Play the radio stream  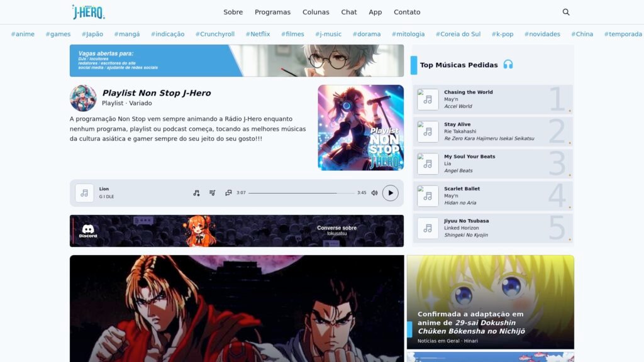tap(390, 193)
